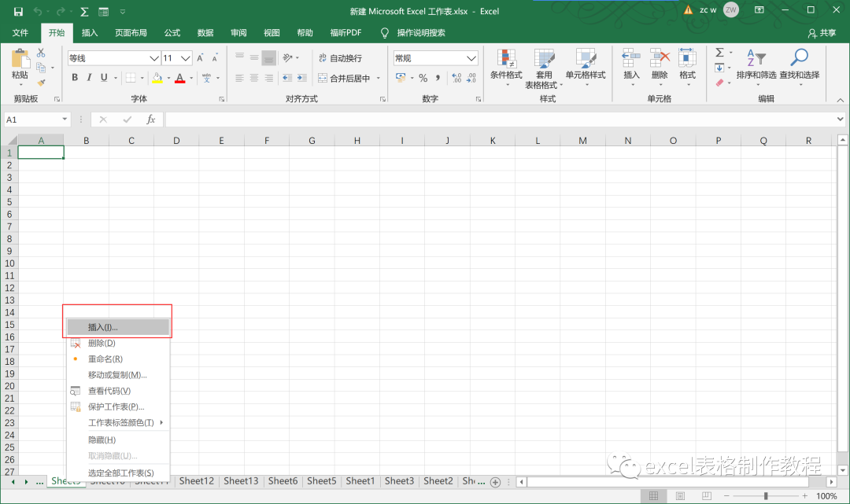The width and height of the screenshot is (850, 504).
Task: Open the font name dropdown 等线
Action: [x=154, y=58]
